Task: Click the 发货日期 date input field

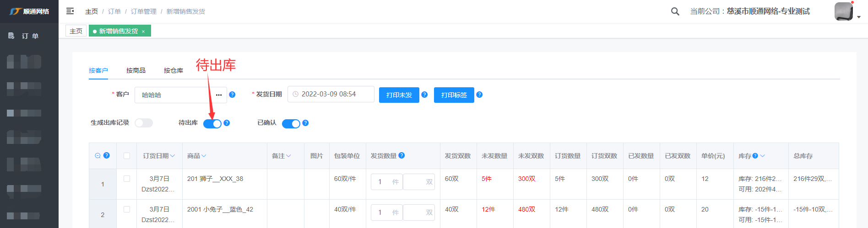Action: (x=331, y=94)
